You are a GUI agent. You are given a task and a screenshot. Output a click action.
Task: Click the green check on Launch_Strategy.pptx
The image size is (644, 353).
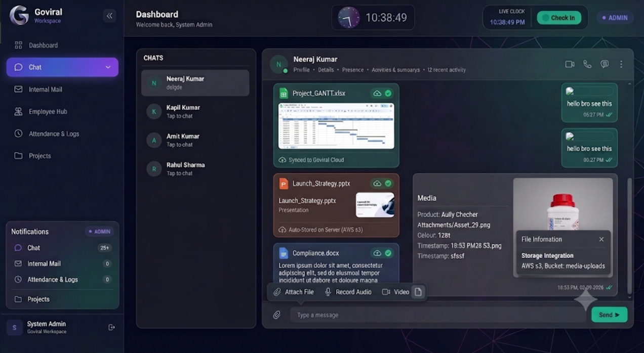click(388, 184)
